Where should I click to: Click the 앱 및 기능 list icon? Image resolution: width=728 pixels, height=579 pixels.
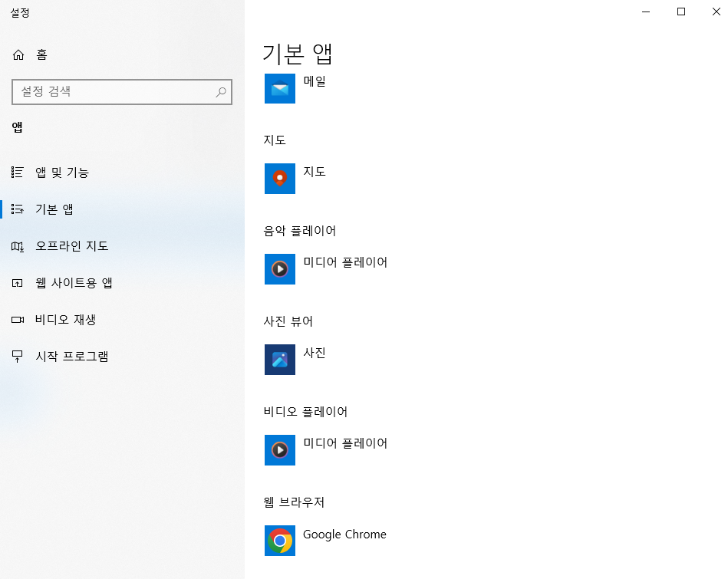point(17,173)
